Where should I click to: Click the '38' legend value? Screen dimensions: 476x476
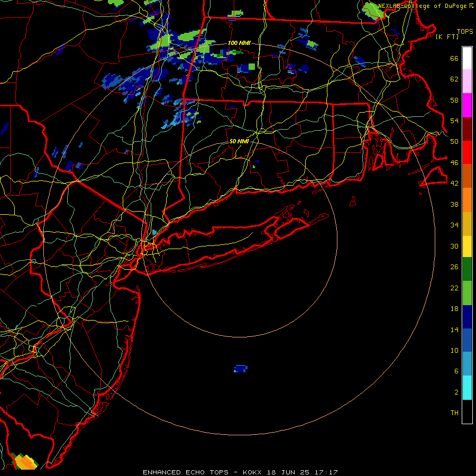click(454, 204)
